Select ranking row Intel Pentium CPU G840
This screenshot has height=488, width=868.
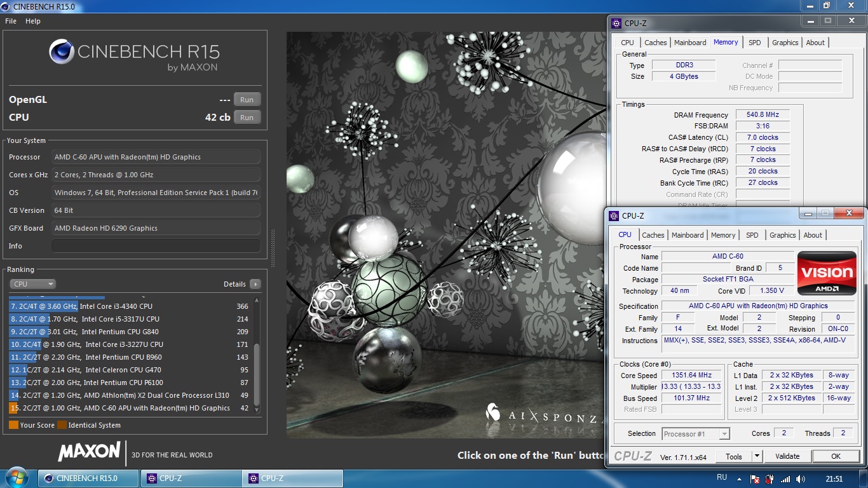coord(130,332)
